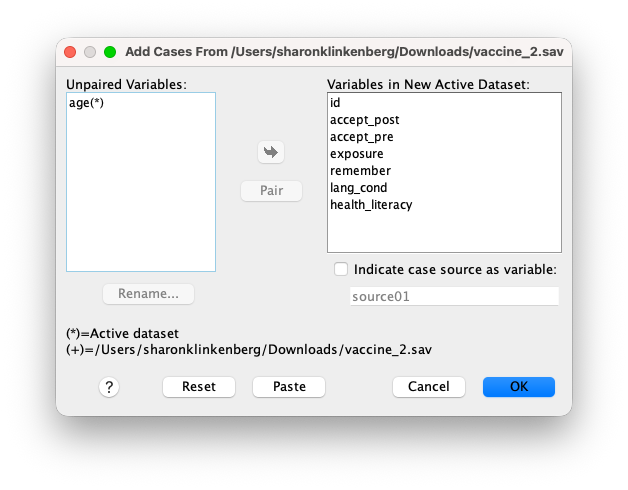Click the green zoom window button
This screenshot has width=628, height=490.
point(110,52)
